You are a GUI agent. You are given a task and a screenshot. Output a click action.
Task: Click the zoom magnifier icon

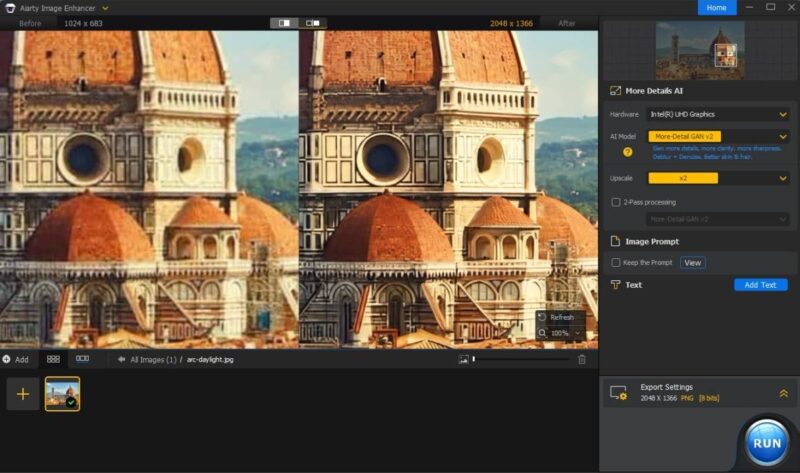[542, 333]
